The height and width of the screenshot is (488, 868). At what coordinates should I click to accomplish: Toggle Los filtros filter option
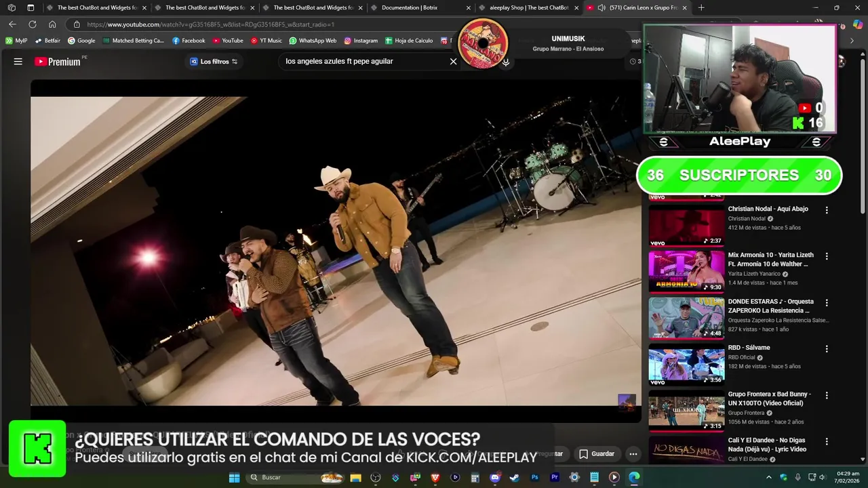click(214, 61)
